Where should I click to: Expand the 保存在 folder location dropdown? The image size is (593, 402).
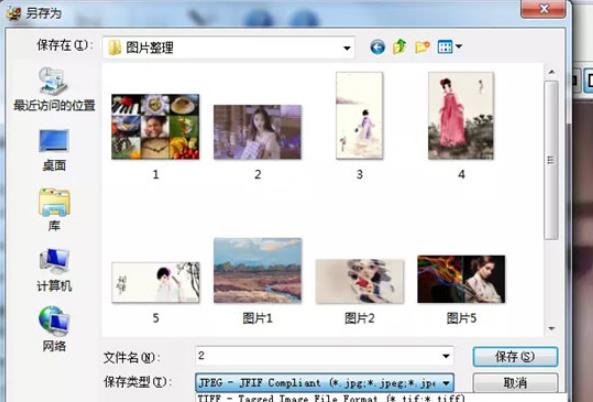click(346, 48)
